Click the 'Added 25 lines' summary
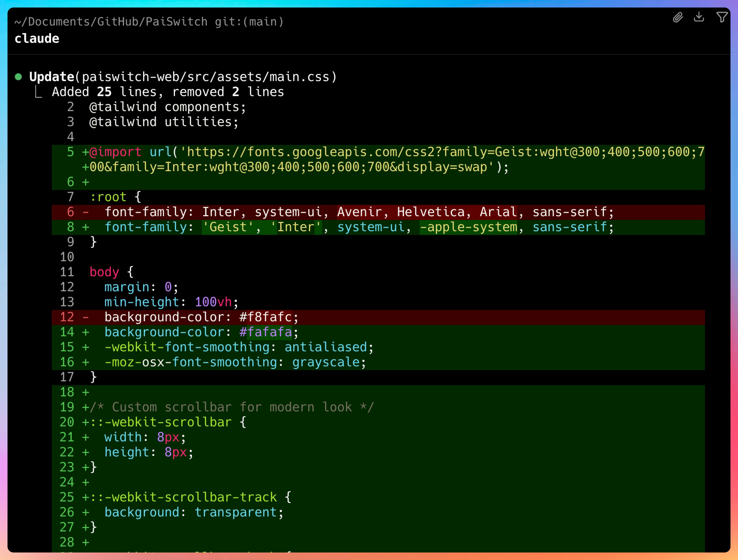 click(104, 92)
